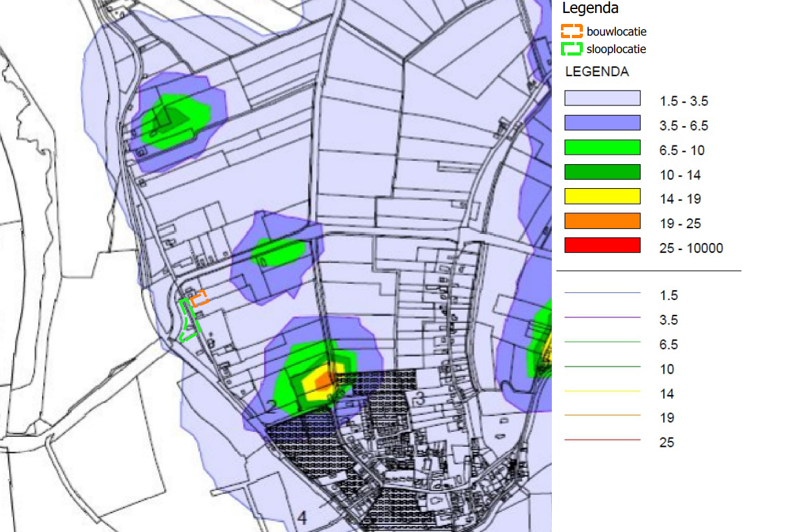Click the '14 - 19' range label
Screen dimensions: 788x532
click(680, 199)
